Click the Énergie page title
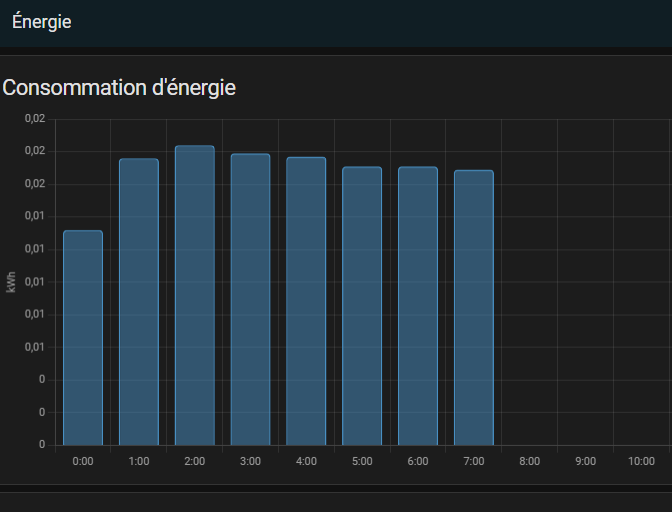This screenshot has width=672, height=512. tap(42, 22)
